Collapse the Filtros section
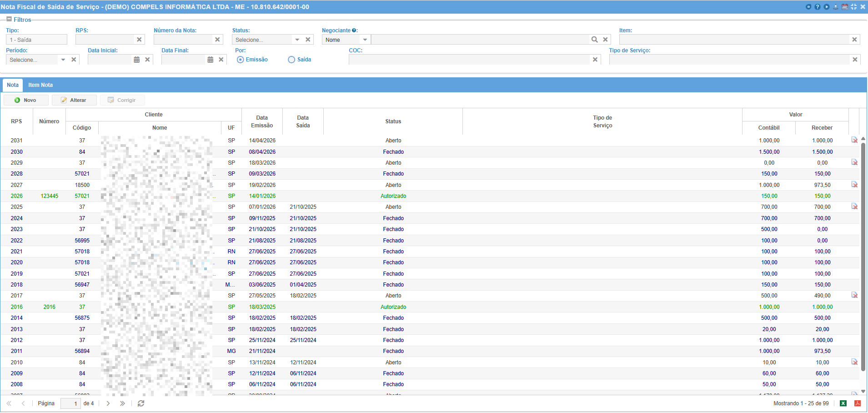This screenshot has width=868, height=413. point(9,19)
